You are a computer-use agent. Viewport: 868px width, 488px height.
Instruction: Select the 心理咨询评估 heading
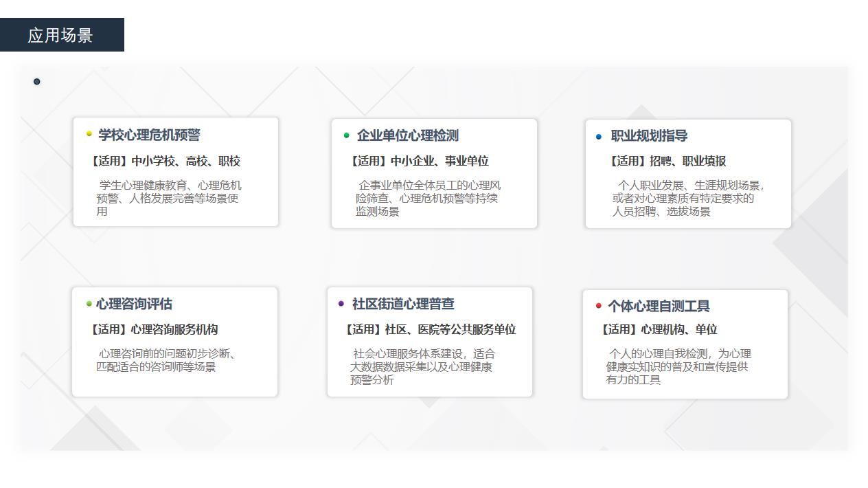[x=134, y=304]
